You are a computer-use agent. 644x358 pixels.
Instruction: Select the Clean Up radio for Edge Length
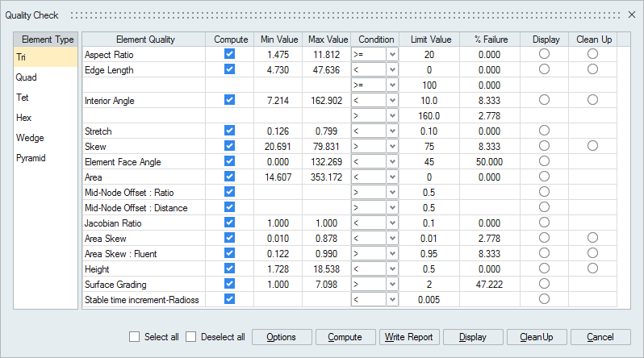(593, 69)
